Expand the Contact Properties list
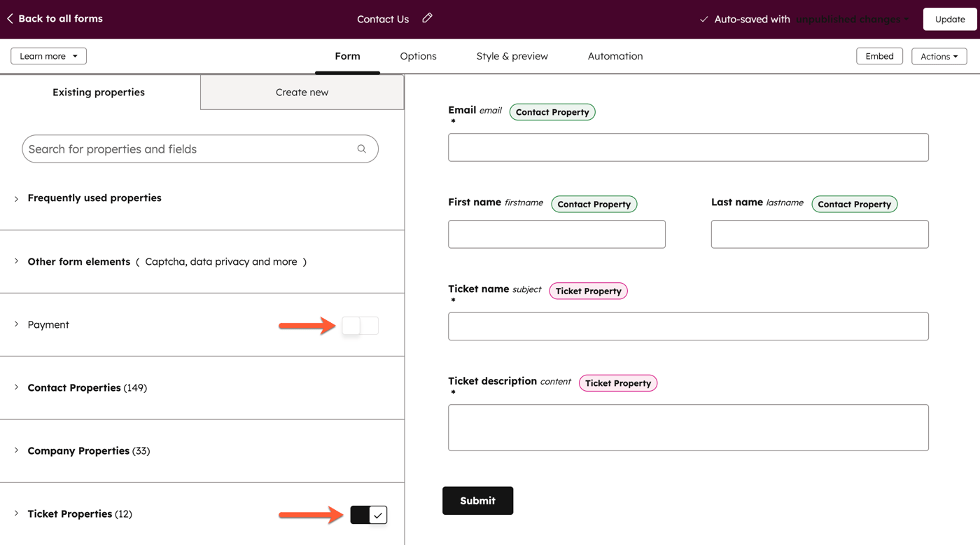 click(x=17, y=387)
